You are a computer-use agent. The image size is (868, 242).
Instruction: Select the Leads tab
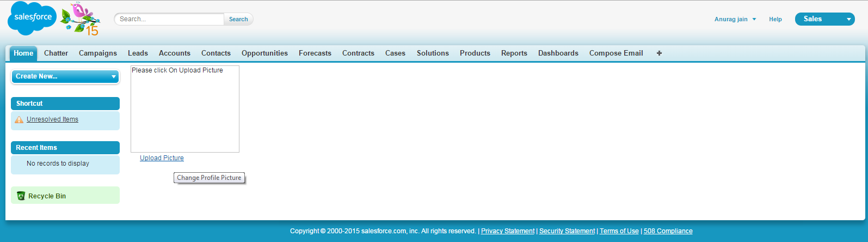click(138, 53)
